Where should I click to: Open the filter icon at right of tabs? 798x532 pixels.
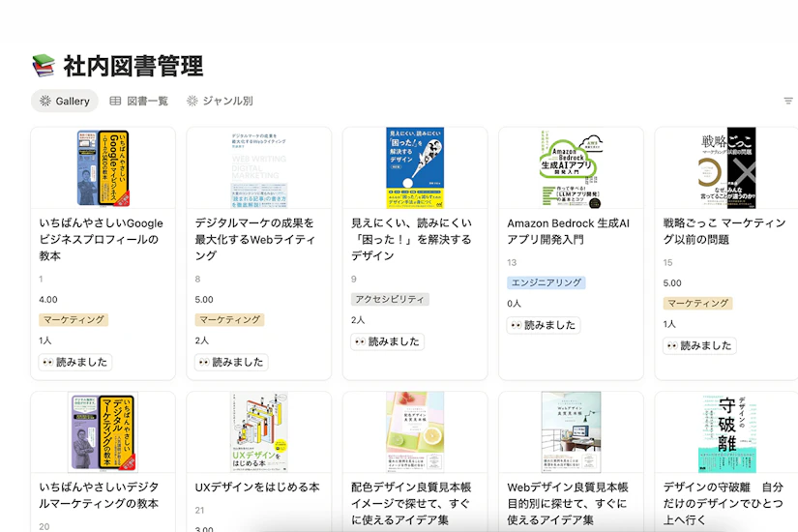tap(788, 101)
